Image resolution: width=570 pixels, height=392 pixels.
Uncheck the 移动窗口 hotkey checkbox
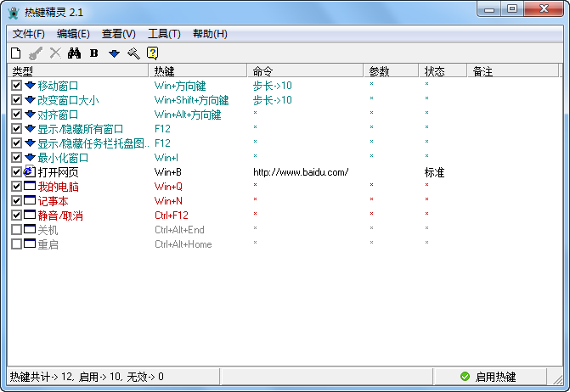16,86
